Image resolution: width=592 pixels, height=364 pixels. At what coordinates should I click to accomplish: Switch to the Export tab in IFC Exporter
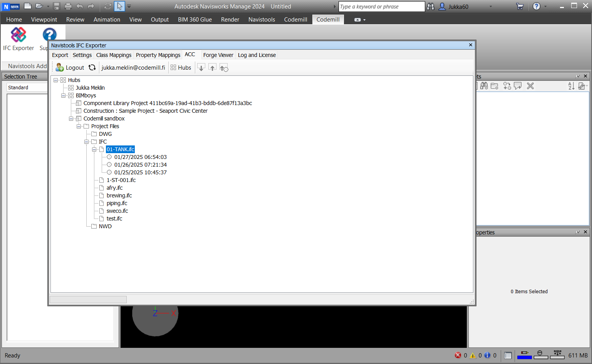coord(60,55)
